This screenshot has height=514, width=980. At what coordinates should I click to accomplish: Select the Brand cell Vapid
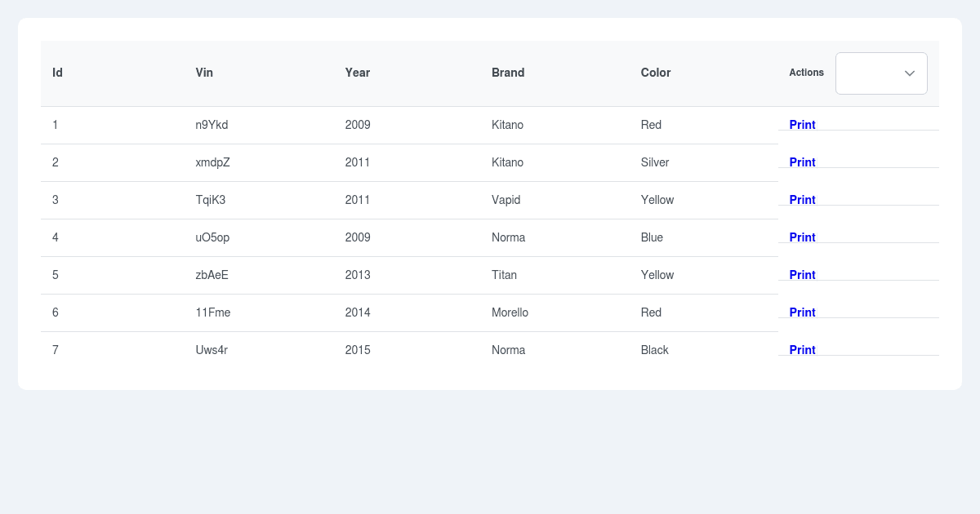coord(506,200)
